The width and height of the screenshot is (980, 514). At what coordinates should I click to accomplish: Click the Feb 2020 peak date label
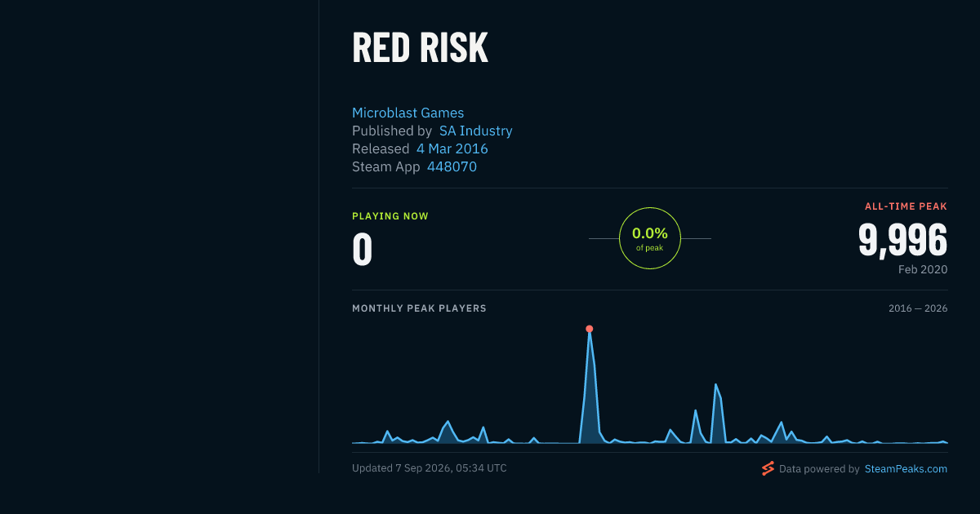coord(923,269)
